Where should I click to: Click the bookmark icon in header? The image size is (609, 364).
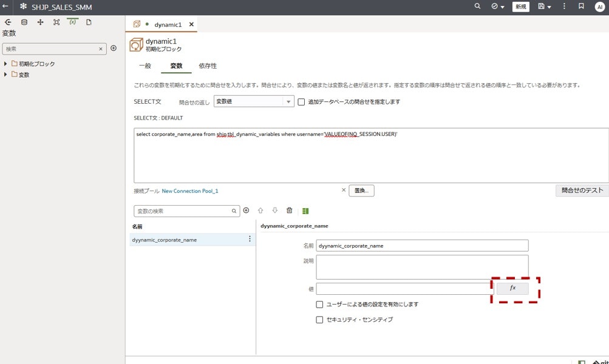[x=581, y=6]
